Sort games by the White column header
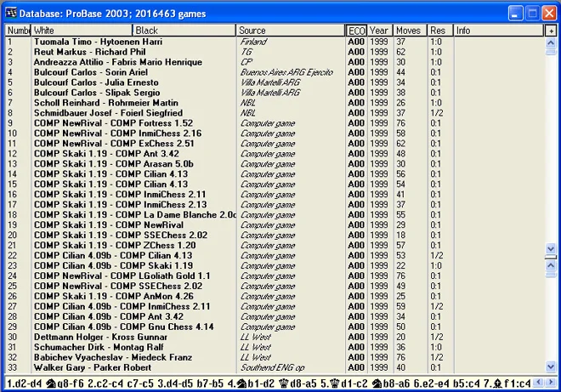 (x=81, y=31)
